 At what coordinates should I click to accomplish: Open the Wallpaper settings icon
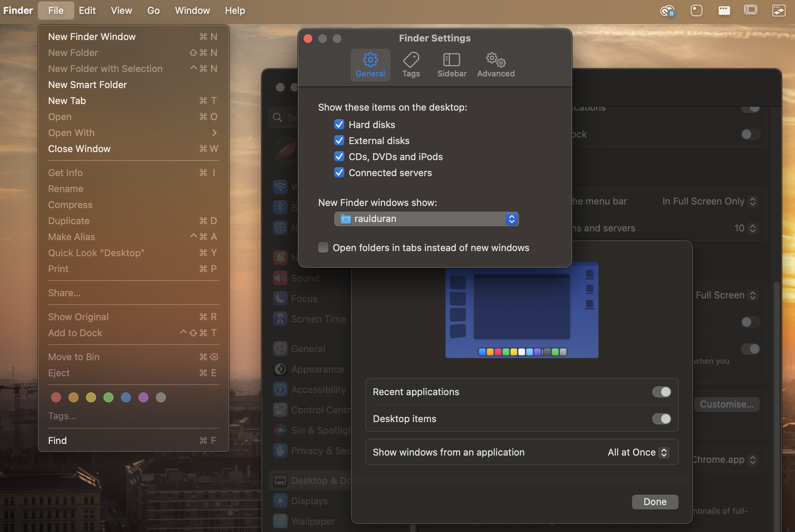click(280, 521)
